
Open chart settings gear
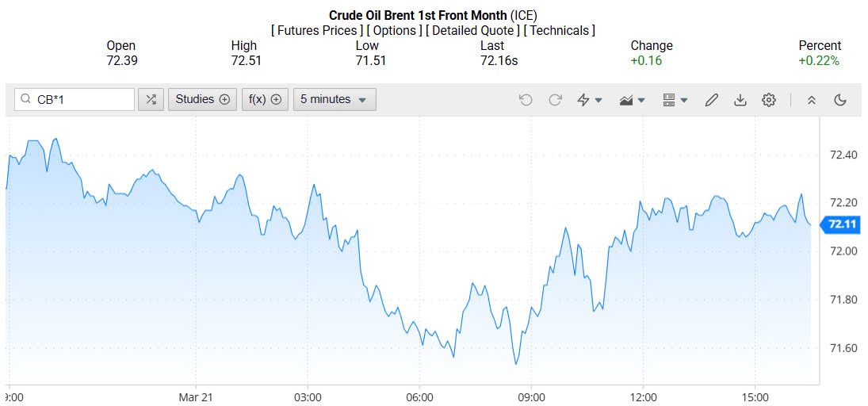[769, 100]
